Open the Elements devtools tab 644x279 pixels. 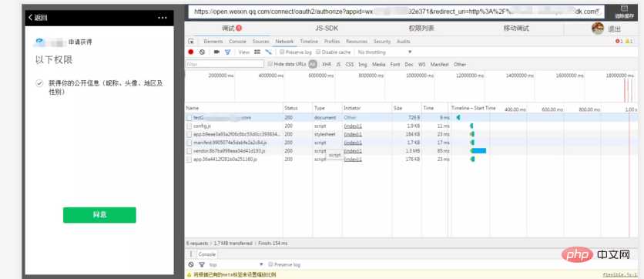[213, 42]
